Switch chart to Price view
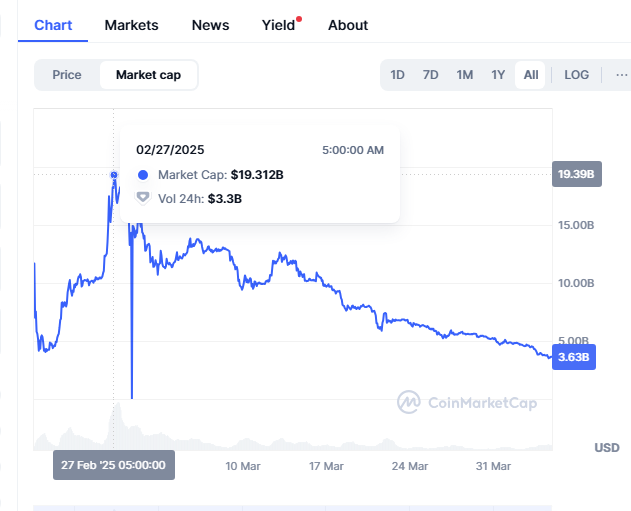The width and height of the screenshot is (631, 511). coord(67,75)
